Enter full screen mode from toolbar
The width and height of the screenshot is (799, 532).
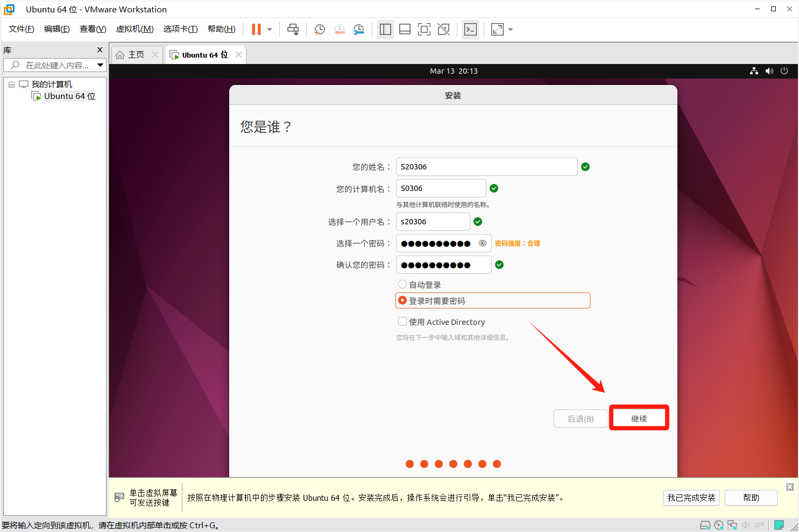click(424, 30)
